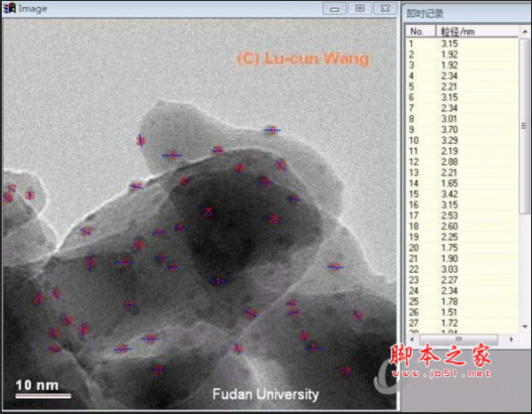Viewport: 532px width, 414px height.
Task: Select row 18 with value 2.60
Action: pos(462,226)
